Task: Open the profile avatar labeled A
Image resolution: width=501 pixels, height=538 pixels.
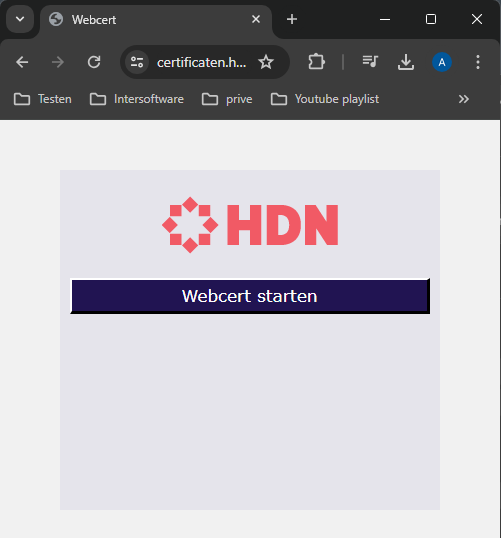Action: click(x=442, y=62)
